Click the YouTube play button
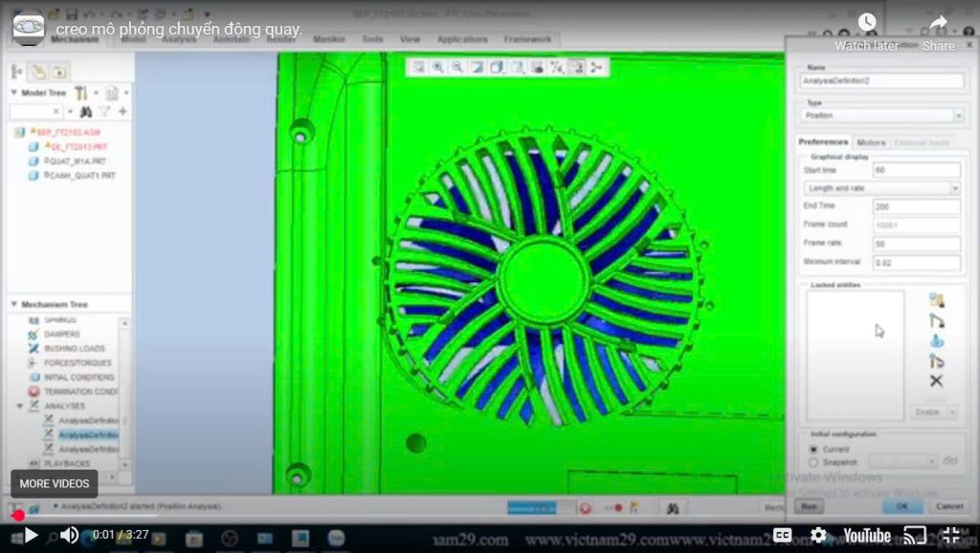This screenshot has width=980, height=553. pos(30,535)
